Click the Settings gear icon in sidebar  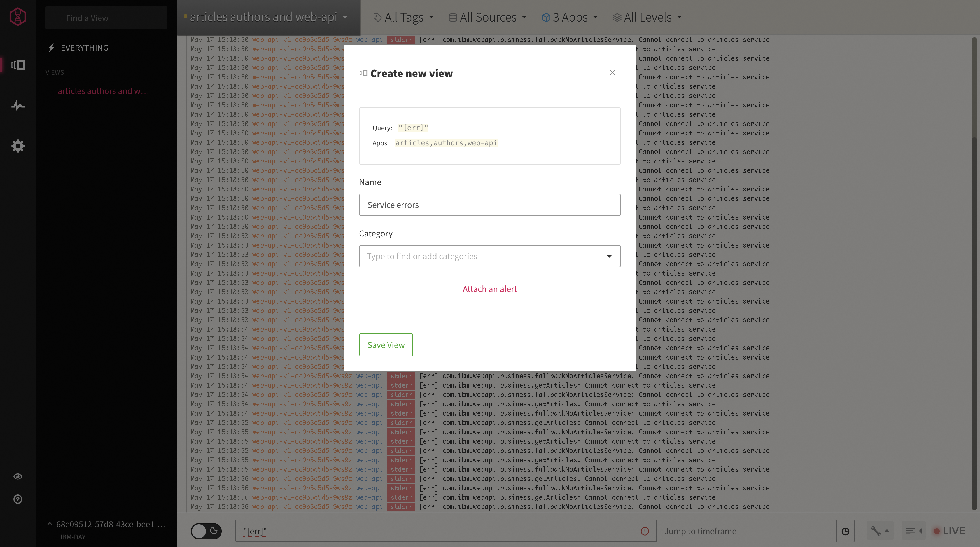pyautogui.click(x=18, y=146)
